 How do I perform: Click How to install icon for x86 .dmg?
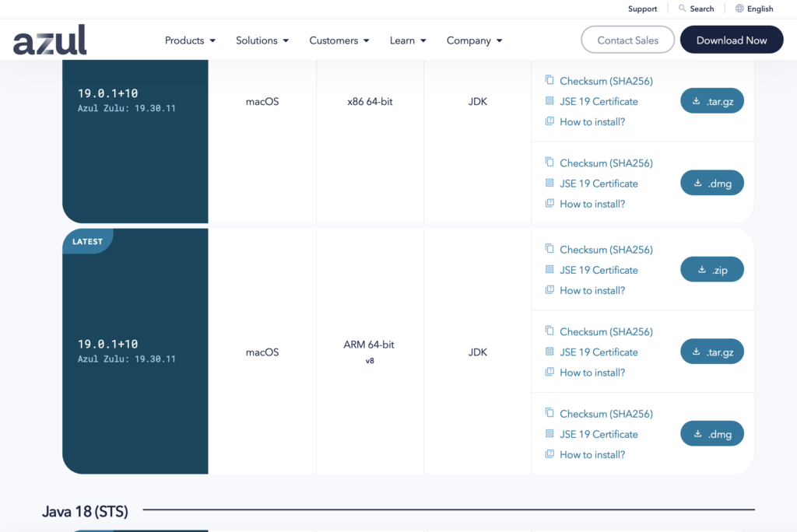pyautogui.click(x=549, y=204)
